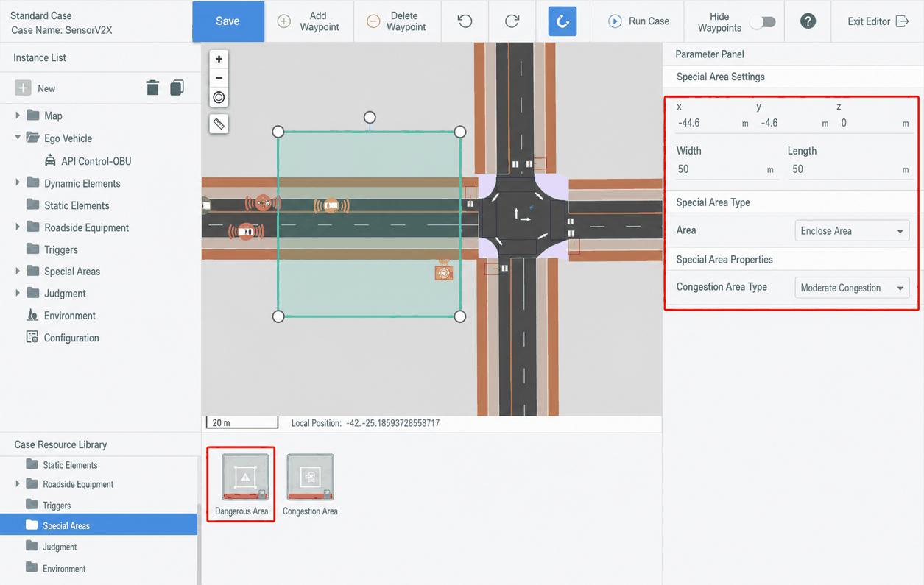Open the Area type Enclose Area dropdown
The height and width of the screenshot is (585, 924).
click(852, 231)
